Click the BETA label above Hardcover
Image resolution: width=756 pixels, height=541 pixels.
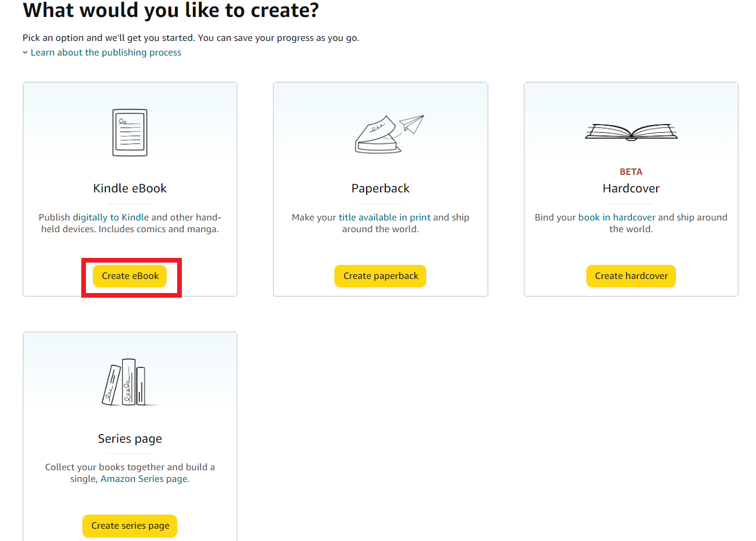(x=631, y=171)
